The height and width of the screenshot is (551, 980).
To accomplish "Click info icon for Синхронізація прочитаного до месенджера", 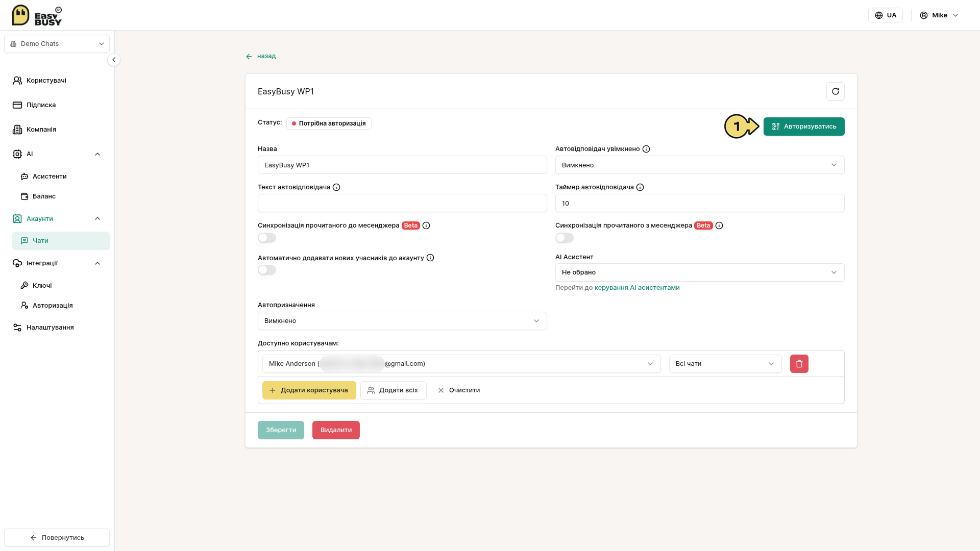I will (426, 226).
